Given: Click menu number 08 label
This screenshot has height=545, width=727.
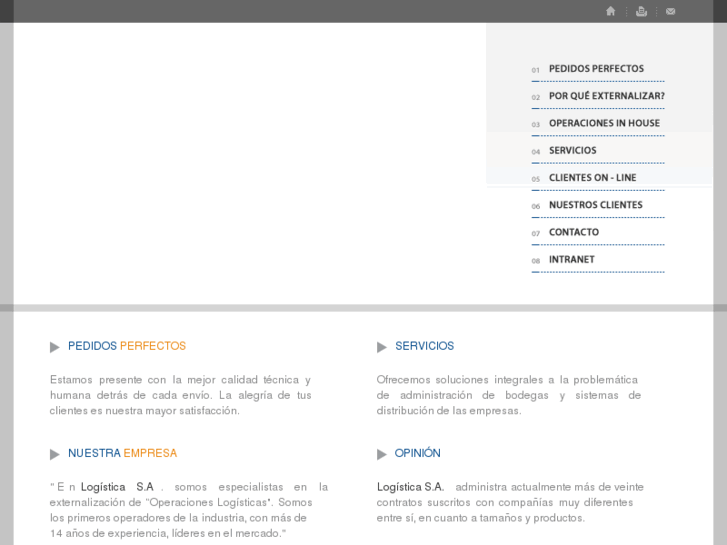Looking at the screenshot, I should (536, 261).
